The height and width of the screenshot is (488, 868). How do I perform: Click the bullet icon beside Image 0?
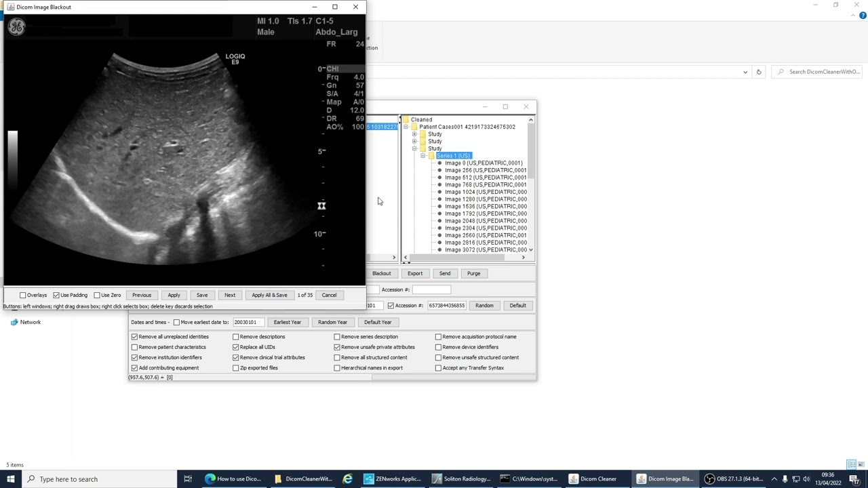(x=439, y=163)
